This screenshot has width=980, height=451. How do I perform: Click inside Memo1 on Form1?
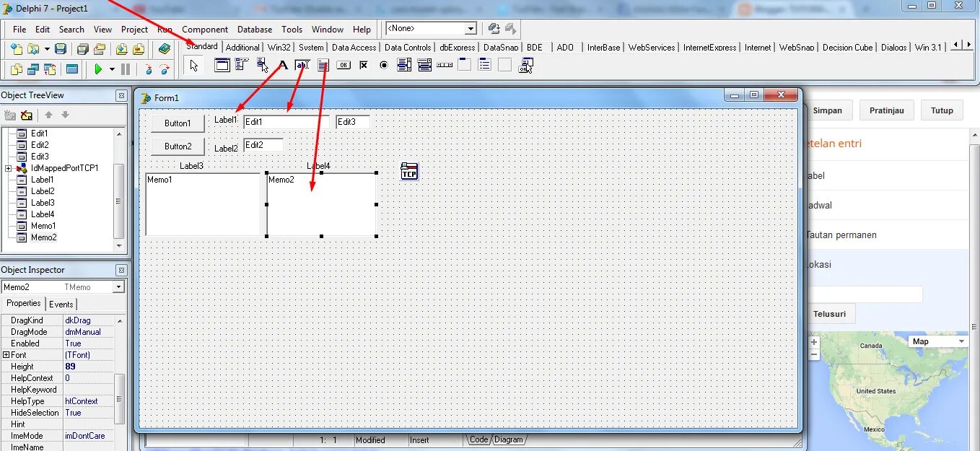pos(203,204)
